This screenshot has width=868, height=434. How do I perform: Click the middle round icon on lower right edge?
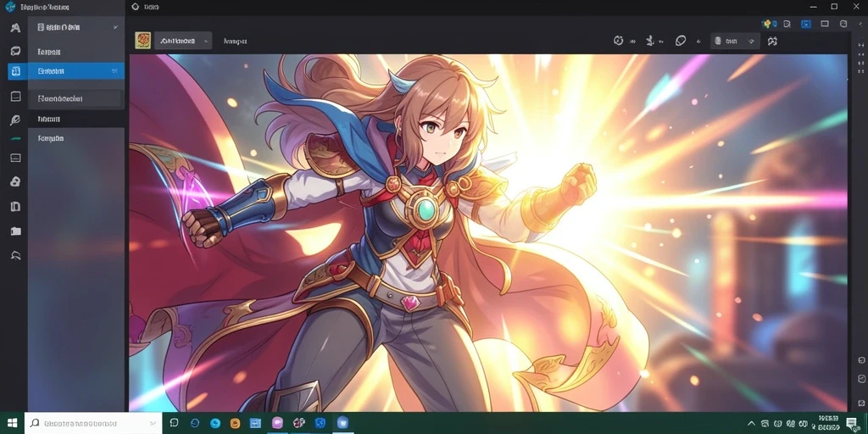pos(861,379)
